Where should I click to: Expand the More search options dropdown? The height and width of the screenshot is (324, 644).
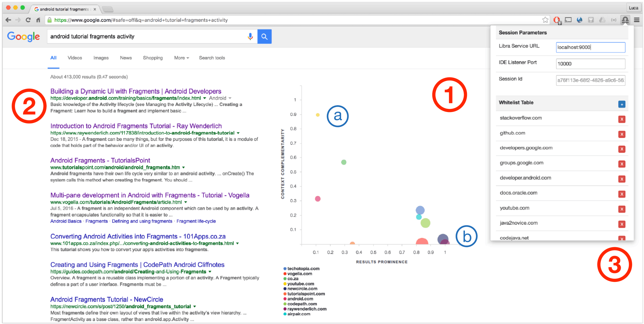pos(181,58)
